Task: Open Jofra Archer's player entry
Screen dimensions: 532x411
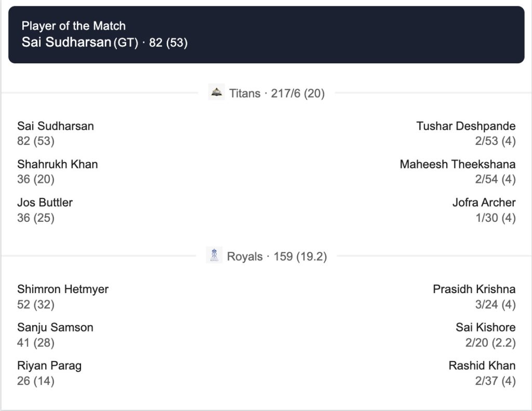Action: (484, 202)
